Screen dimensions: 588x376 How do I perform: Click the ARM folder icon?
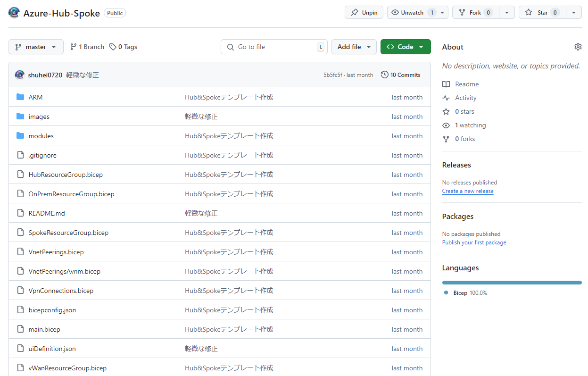(20, 97)
